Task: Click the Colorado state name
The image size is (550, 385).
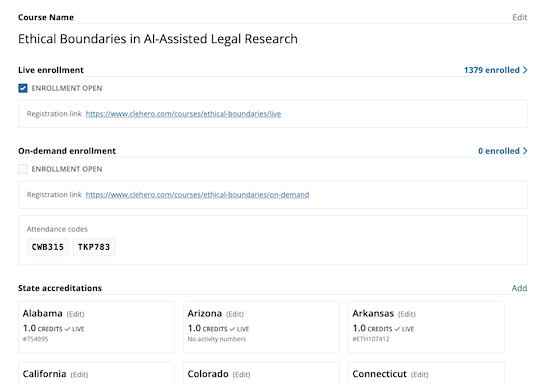Action: [x=208, y=374]
